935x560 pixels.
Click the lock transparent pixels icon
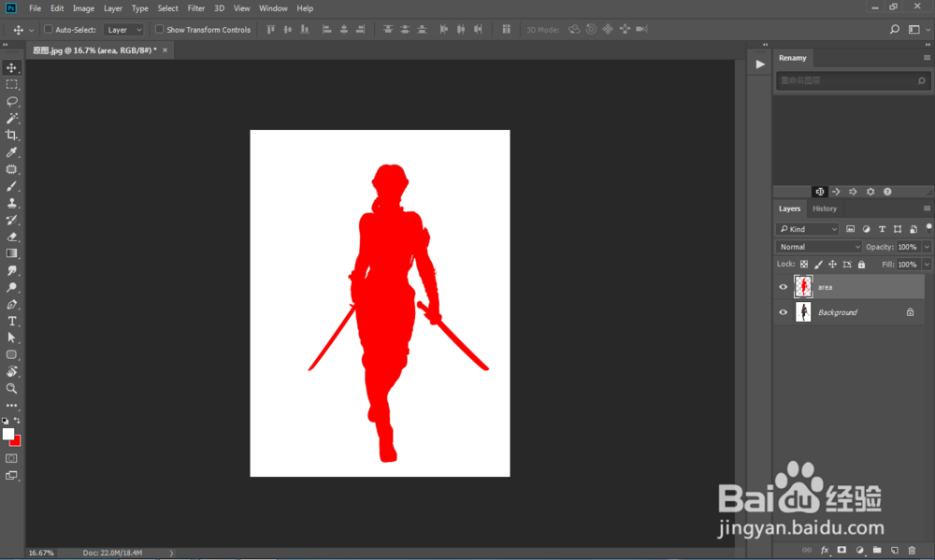coord(804,265)
